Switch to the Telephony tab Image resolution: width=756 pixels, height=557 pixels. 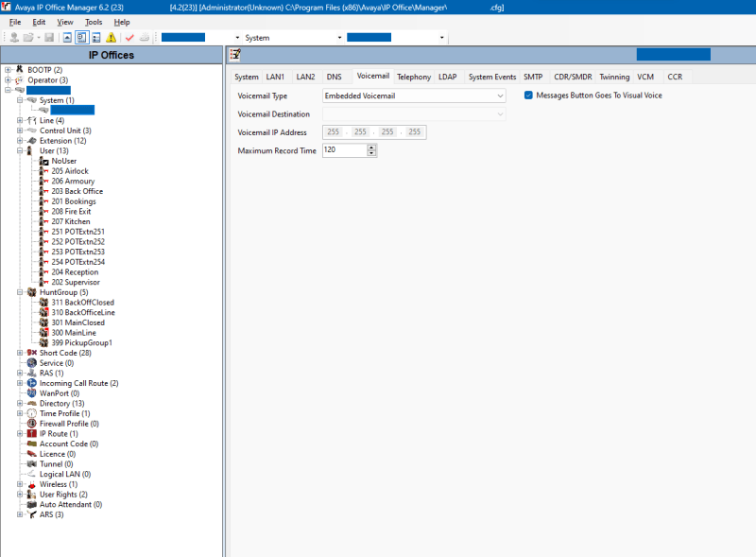(x=414, y=77)
